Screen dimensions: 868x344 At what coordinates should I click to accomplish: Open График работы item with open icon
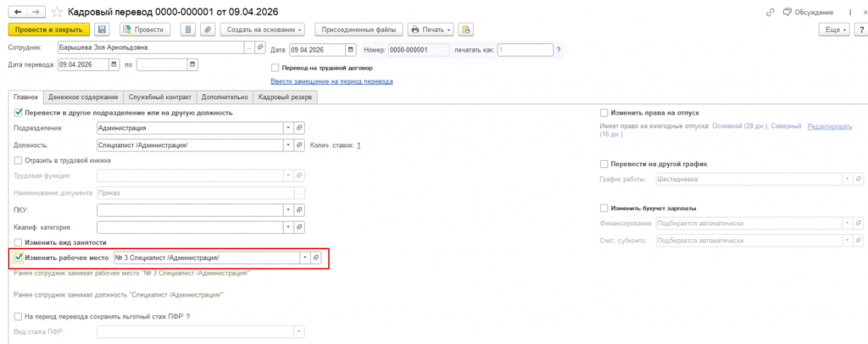859,180
